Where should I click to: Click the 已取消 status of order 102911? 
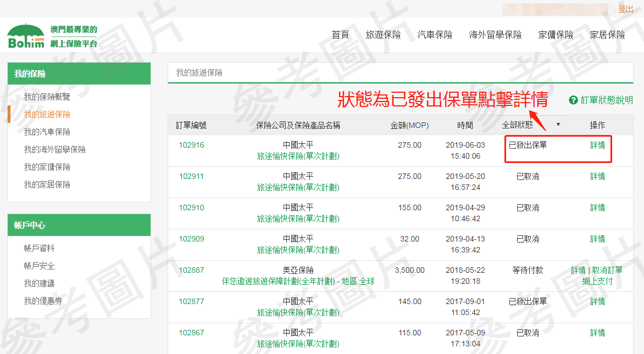(528, 176)
